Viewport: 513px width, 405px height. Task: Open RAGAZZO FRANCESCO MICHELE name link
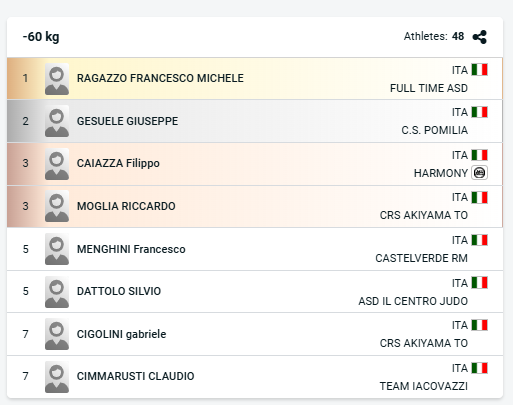[160, 78]
